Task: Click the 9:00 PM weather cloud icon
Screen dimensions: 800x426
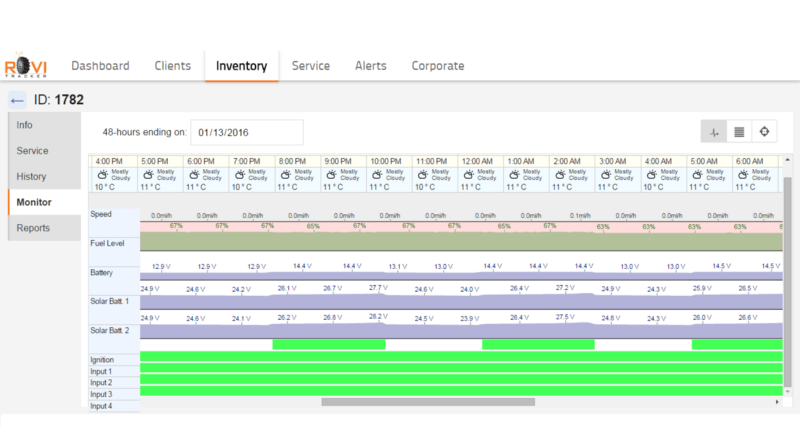Action: (331, 175)
